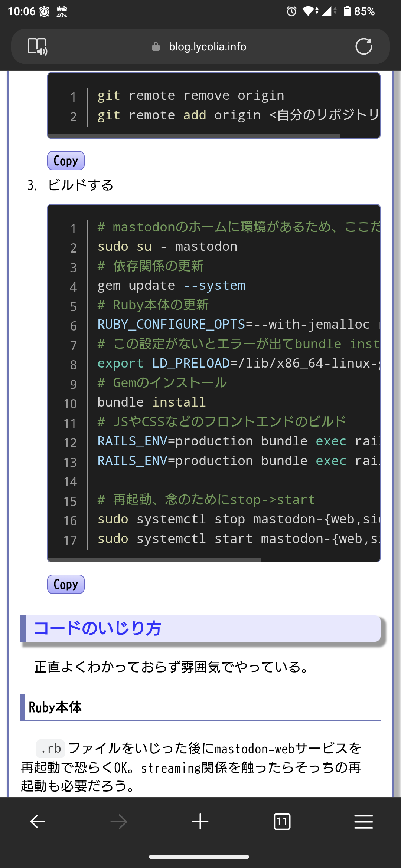Screen dimensions: 401x868
Task: Tap the line 'bundle install'
Action: [151, 402]
